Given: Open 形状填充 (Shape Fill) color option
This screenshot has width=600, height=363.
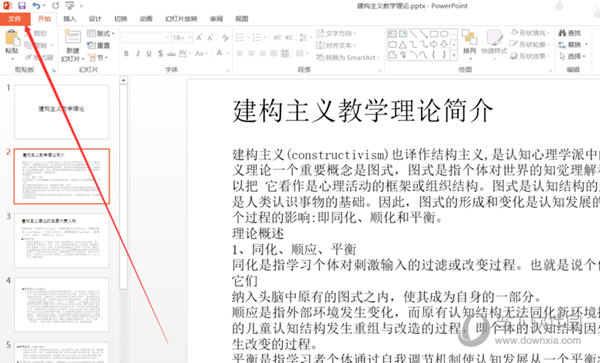Looking at the screenshot, I should pyautogui.click(x=531, y=33).
